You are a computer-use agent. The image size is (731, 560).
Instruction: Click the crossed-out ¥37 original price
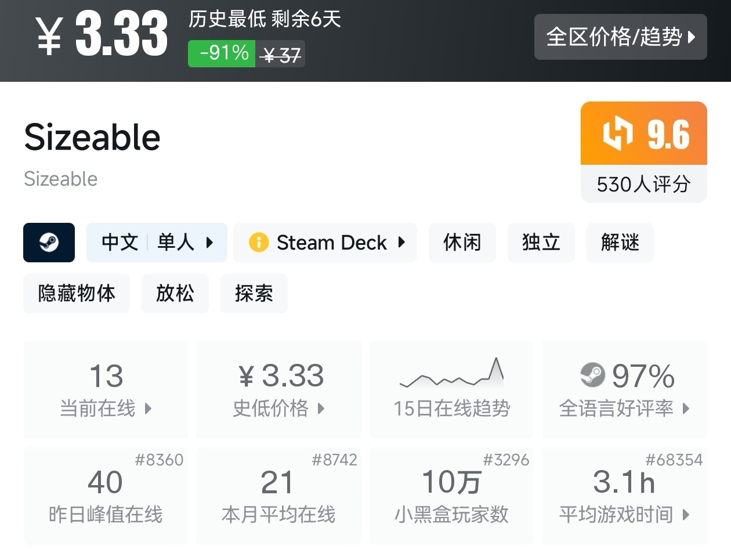[x=281, y=55]
